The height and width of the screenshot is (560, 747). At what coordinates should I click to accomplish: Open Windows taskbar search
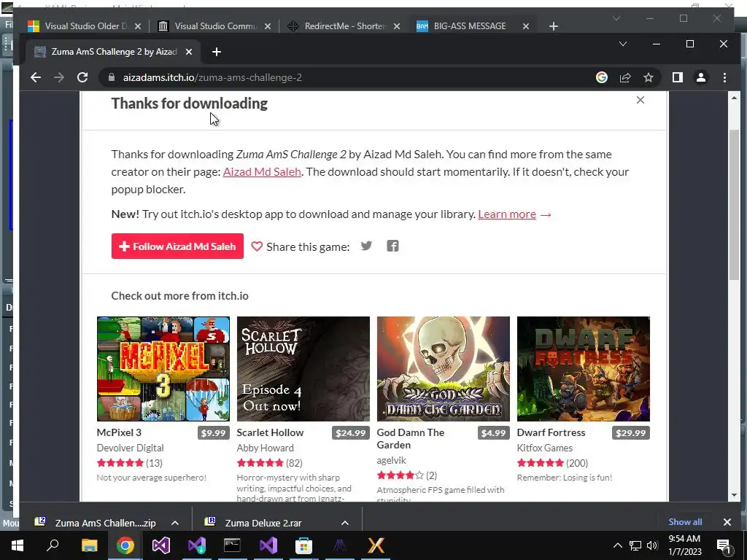[x=53, y=545]
